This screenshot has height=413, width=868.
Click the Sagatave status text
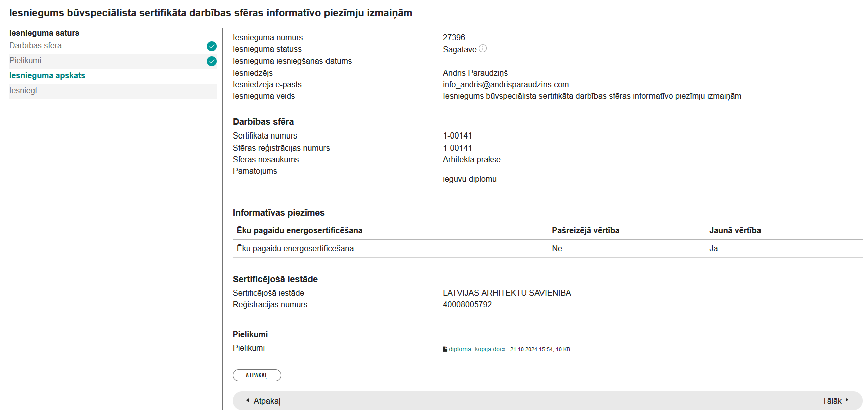[459, 49]
